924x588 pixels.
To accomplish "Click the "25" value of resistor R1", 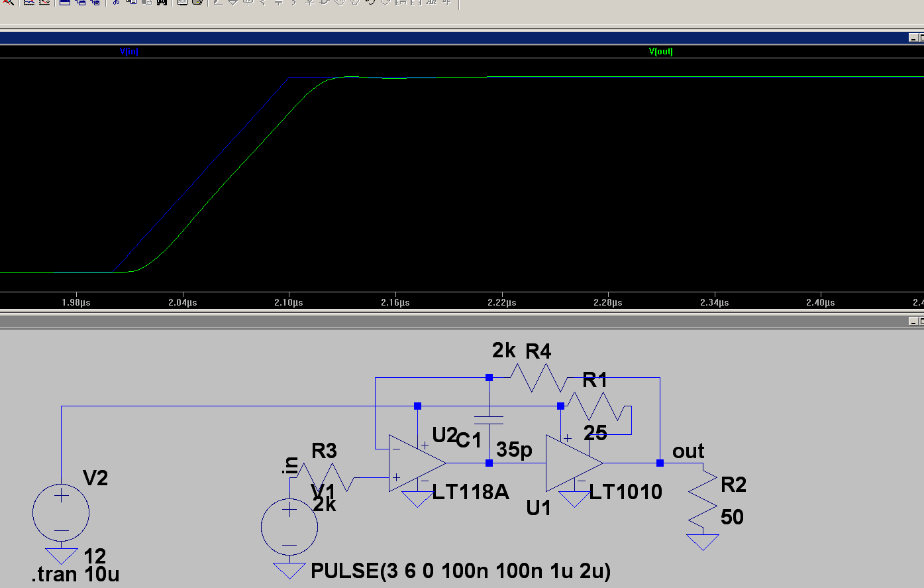I will [595, 434].
